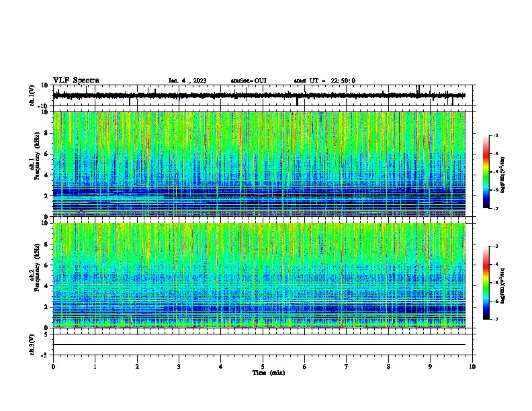Viewport: 532px width, 411px height.
Task: Click the ch.1 spectrogram color scale bar
Action: point(486,172)
